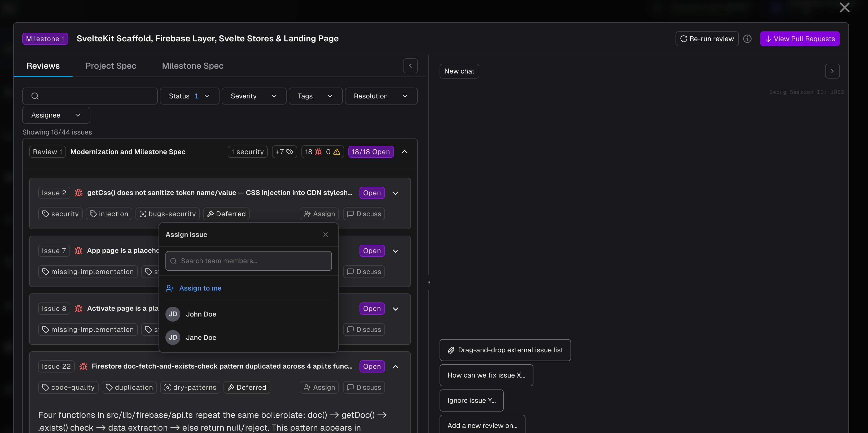The height and width of the screenshot is (433, 868).
Task: Click the dry-patterns category chip
Action: 190,387
